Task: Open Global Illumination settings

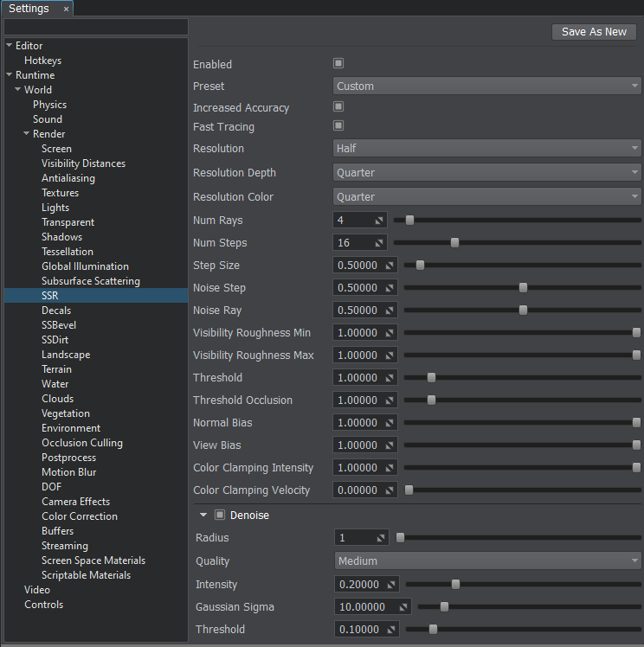Action: coord(85,266)
